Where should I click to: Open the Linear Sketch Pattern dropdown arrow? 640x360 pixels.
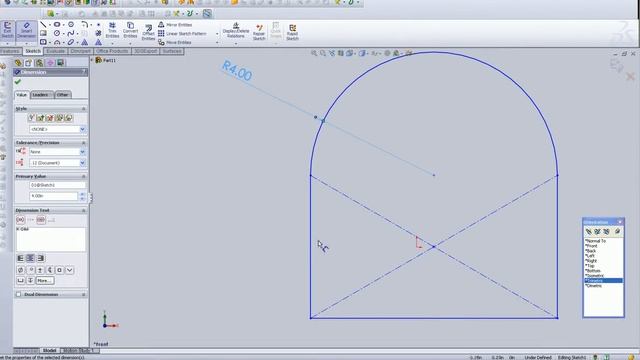(217, 34)
